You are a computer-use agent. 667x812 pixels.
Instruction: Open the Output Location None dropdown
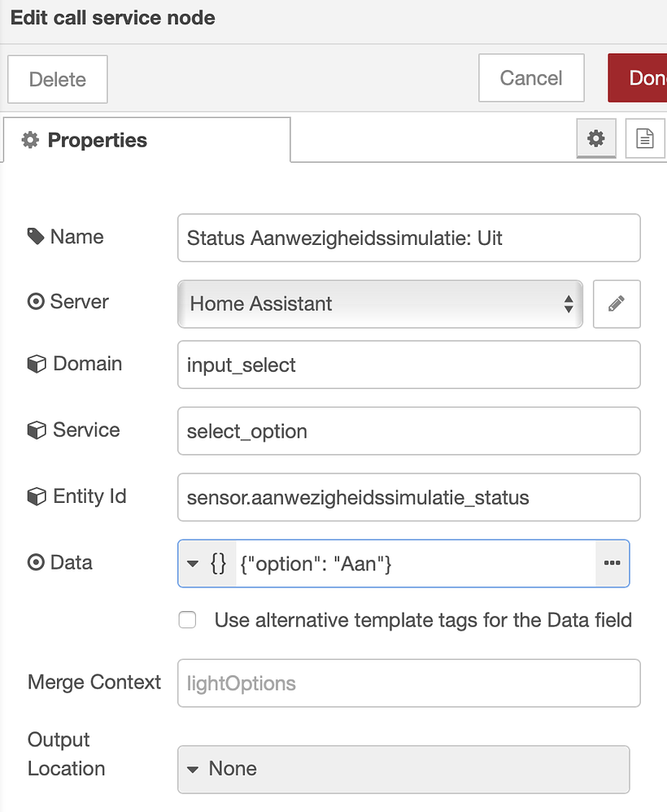[403, 769]
